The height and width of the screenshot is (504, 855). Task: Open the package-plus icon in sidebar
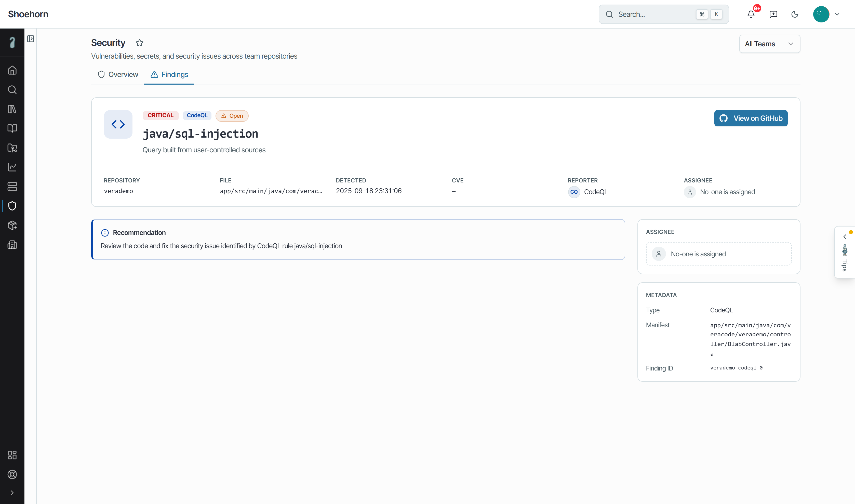point(12,225)
